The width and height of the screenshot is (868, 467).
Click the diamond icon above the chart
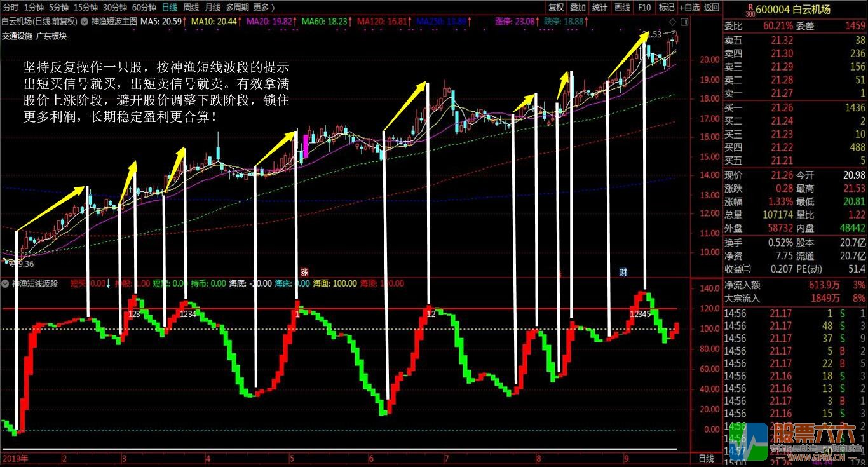[x=673, y=22]
